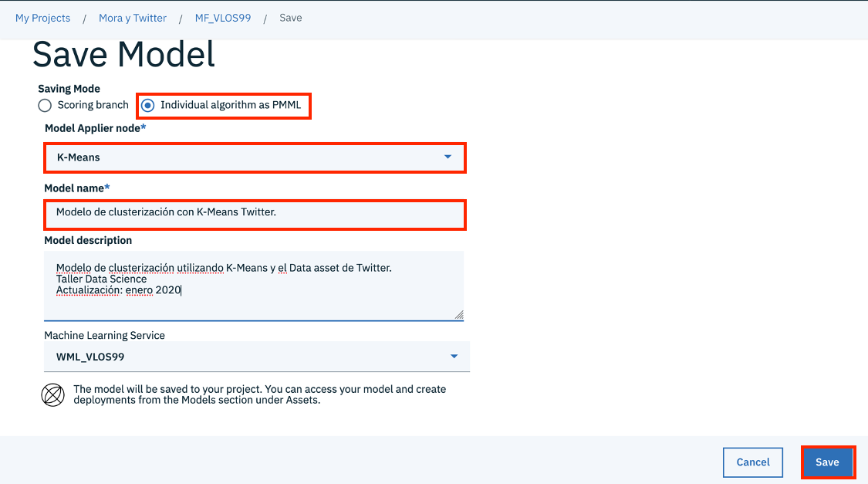Click the Save Model heading
This screenshot has width=868, height=484.
click(123, 55)
